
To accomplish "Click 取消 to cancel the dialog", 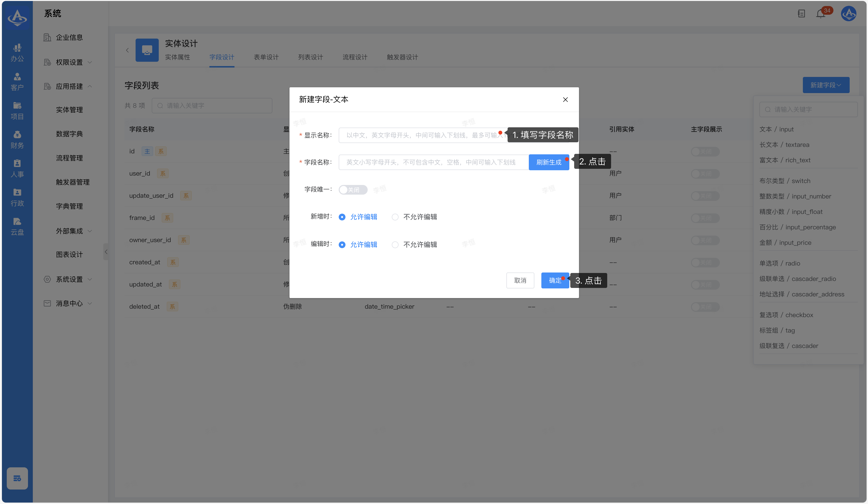I will coord(520,280).
